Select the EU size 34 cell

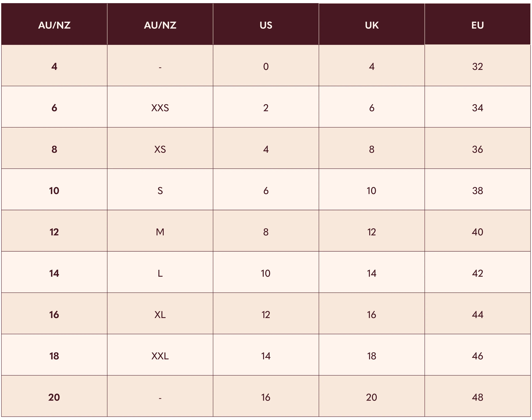pos(477,108)
